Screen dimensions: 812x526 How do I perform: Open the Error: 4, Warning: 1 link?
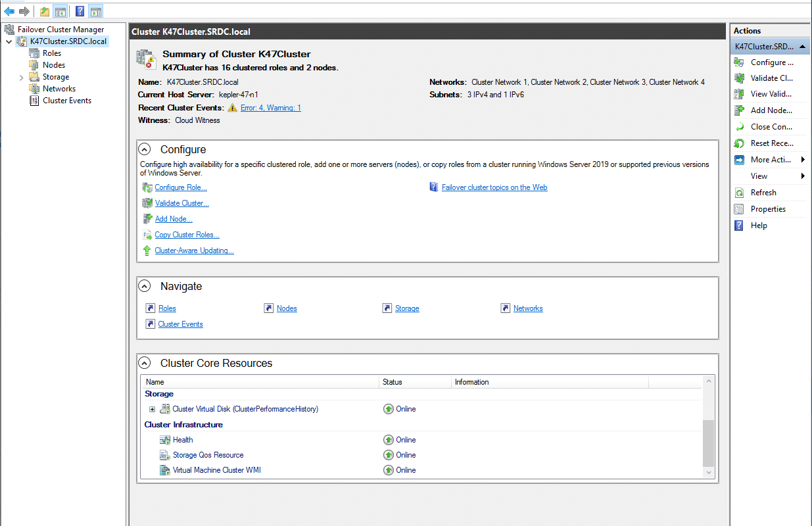(271, 108)
